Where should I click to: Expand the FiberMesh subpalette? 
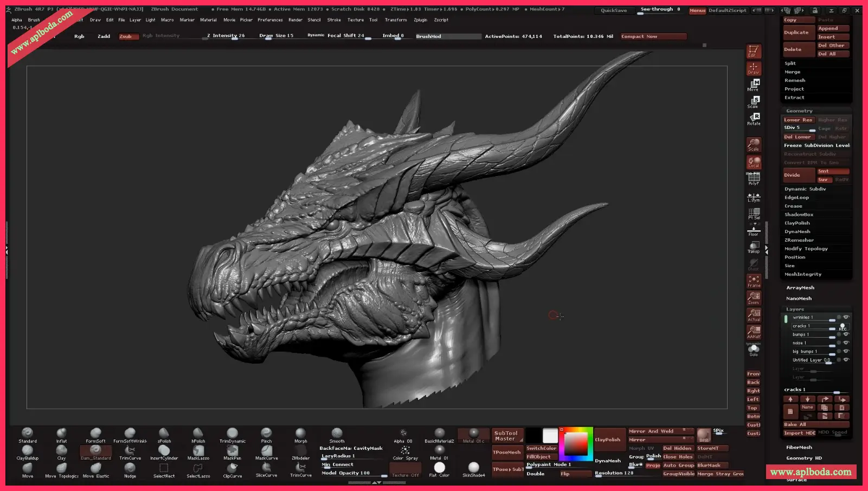(x=799, y=448)
